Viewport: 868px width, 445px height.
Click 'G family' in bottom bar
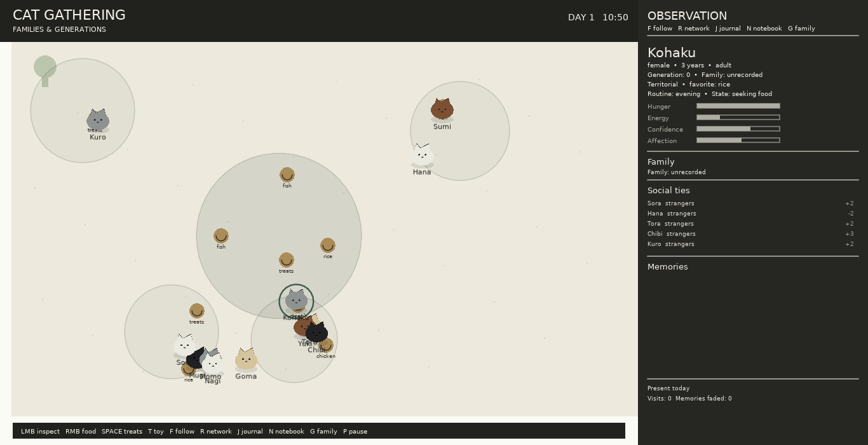click(x=323, y=432)
